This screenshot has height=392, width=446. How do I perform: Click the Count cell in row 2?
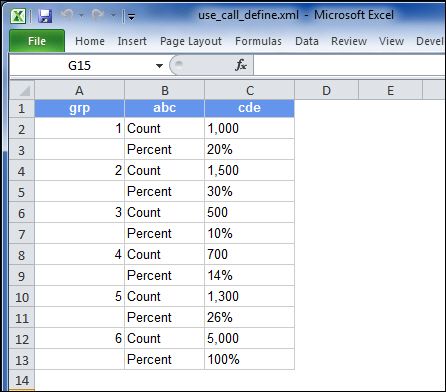pyautogui.click(x=164, y=128)
